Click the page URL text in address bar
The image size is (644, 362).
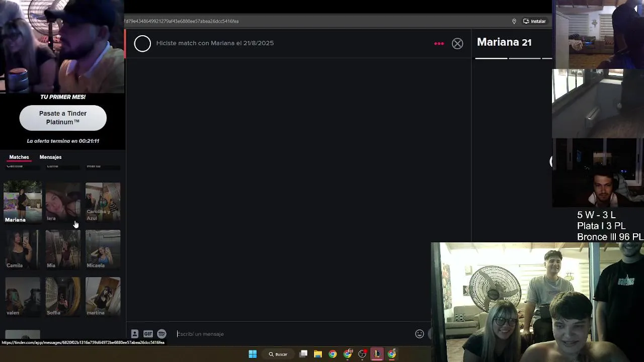click(182, 21)
